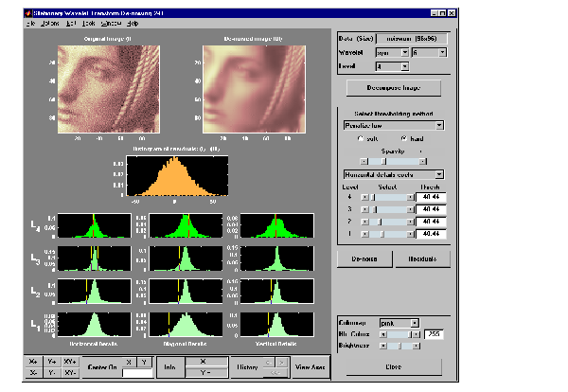Select the soft thresholding radio button
568x392 pixels.
pyautogui.click(x=359, y=138)
